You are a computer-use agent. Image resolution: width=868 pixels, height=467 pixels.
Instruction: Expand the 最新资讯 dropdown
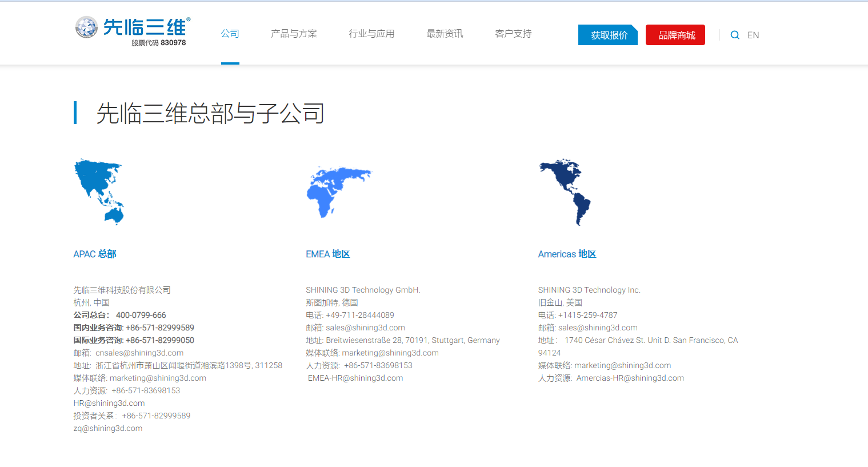point(445,34)
